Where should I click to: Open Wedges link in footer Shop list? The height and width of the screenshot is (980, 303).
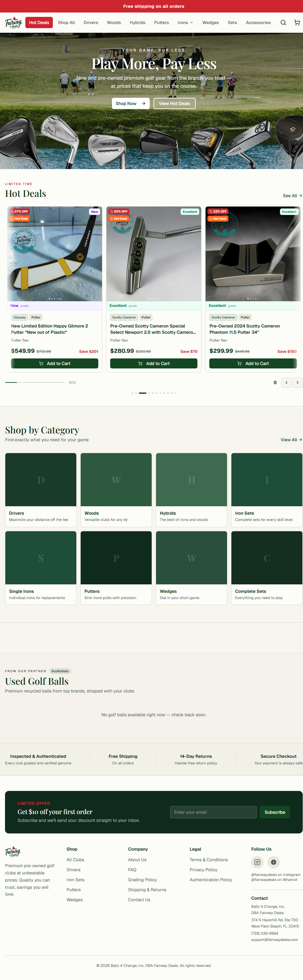[75, 900]
